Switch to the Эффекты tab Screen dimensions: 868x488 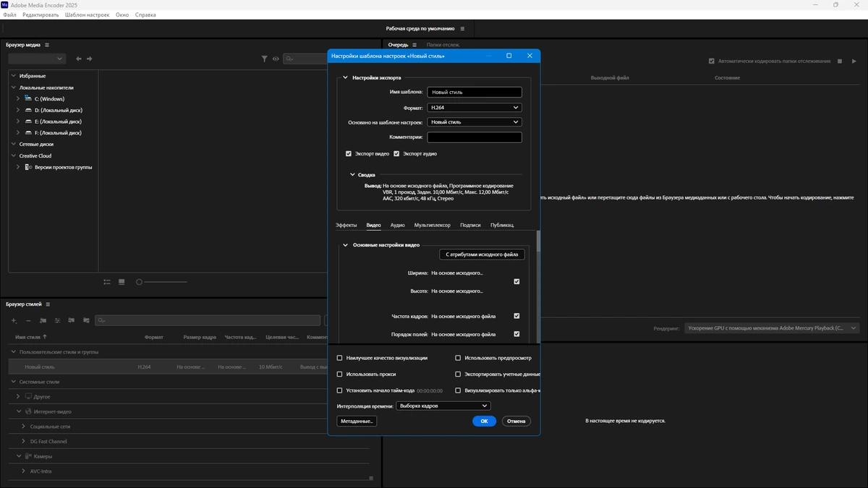346,225
